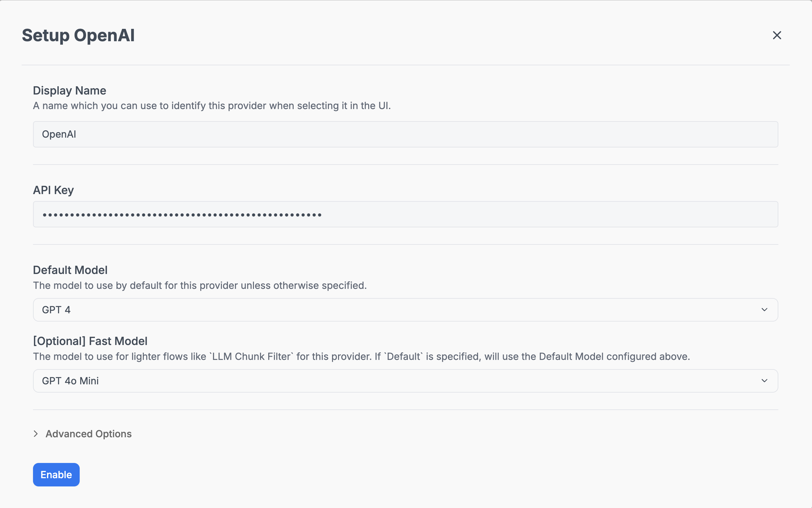Close the Setup OpenAI dialog
The width and height of the screenshot is (812, 508).
click(777, 35)
